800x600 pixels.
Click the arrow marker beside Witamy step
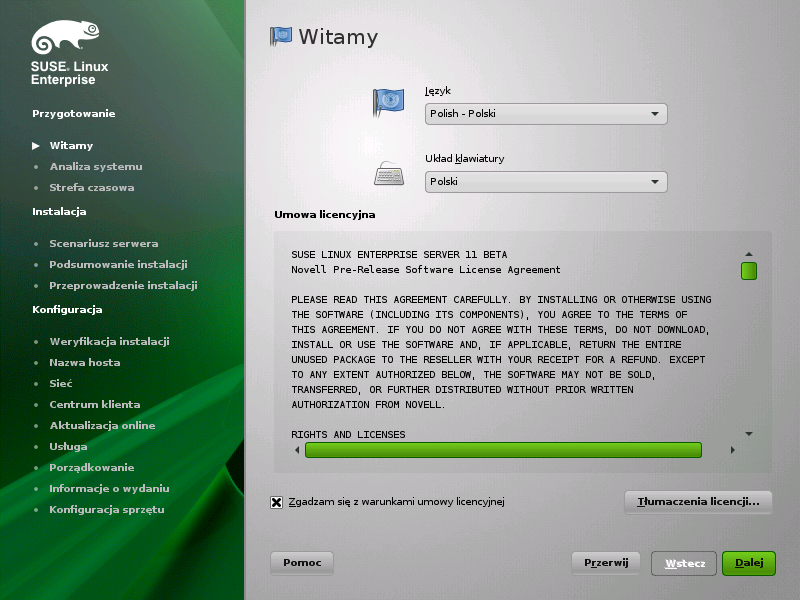point(36,146)
